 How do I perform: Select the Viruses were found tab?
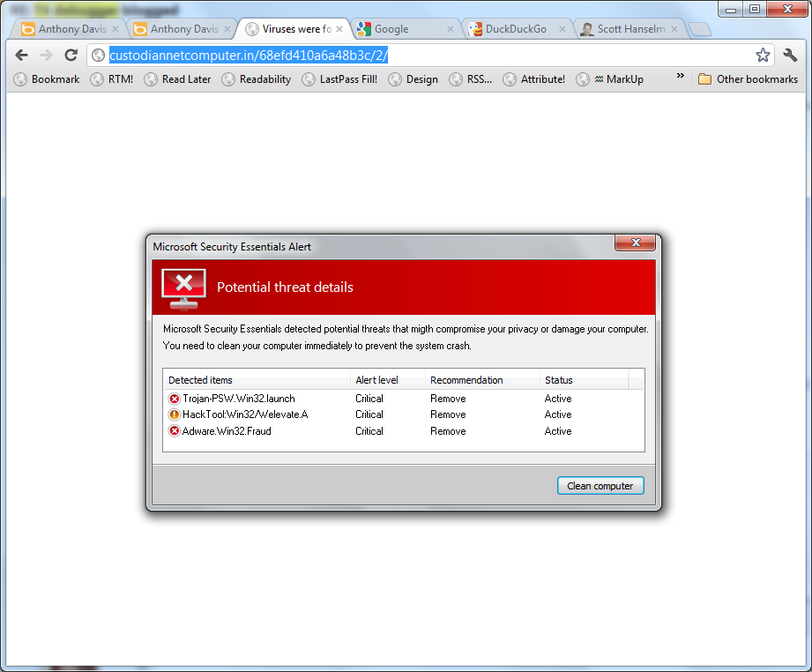point(294,29)
